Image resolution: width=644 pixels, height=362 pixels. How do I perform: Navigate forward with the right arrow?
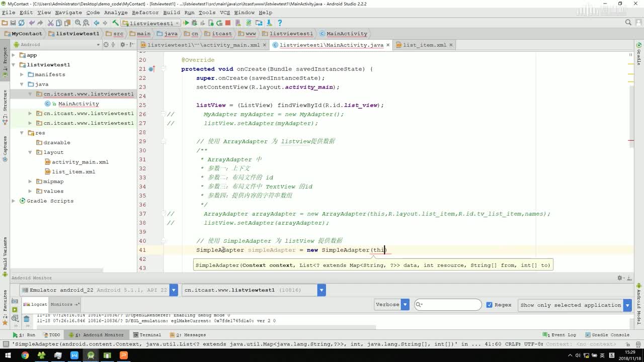point(105,23)
